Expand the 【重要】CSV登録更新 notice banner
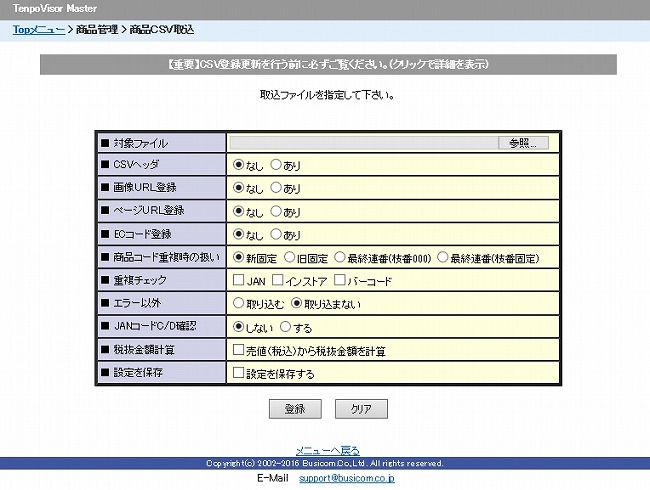Image resolution: width=650 pixels, height=490 pixels. [328, 65]
